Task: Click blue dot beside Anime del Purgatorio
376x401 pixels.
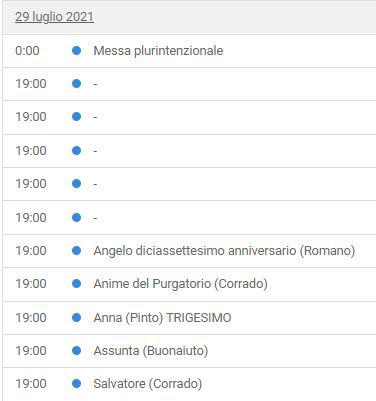Action: click(x=76, y=284)
